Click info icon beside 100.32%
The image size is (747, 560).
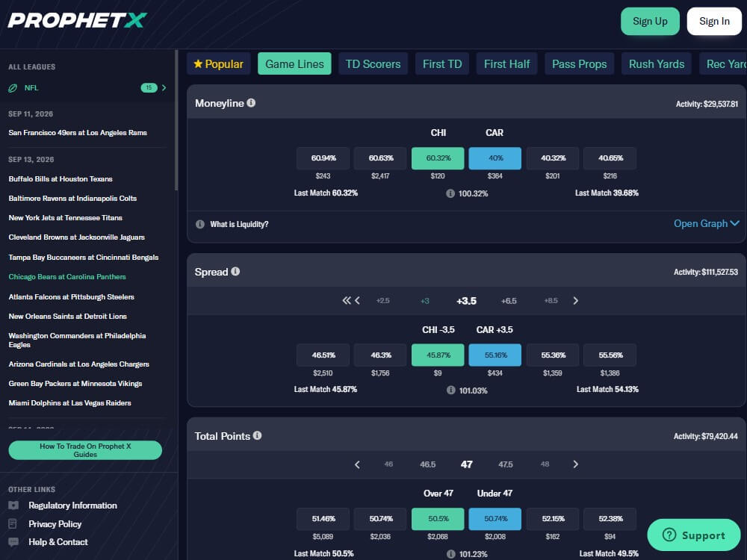450,193
